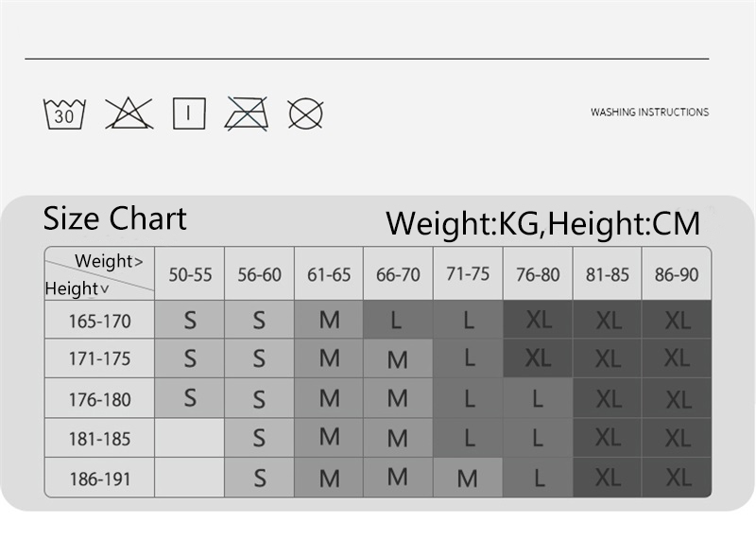Click the L cell for 165-170 height, 66-70 weight
The height and width of the screenshot is (540, 756).
click(x=398, y=321)
